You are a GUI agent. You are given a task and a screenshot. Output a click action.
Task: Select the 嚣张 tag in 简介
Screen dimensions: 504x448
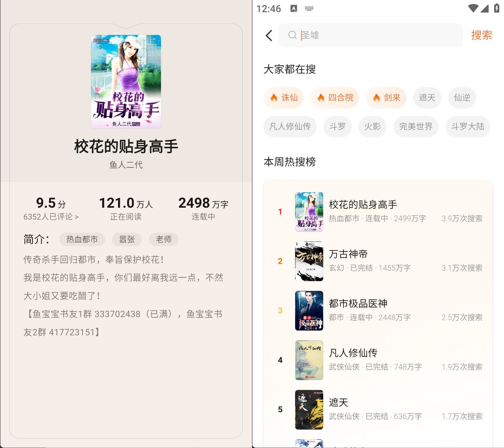click(x=127, y=239)
